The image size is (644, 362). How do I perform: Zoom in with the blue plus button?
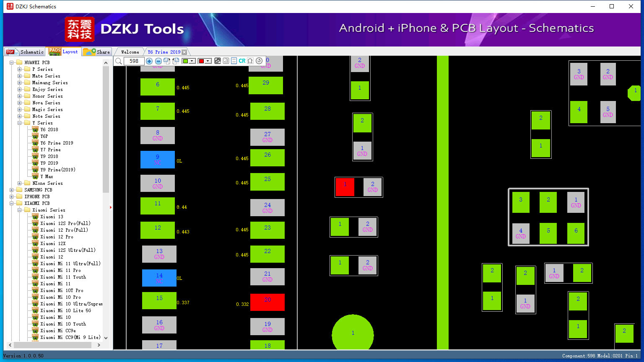(x=149, y=61)
